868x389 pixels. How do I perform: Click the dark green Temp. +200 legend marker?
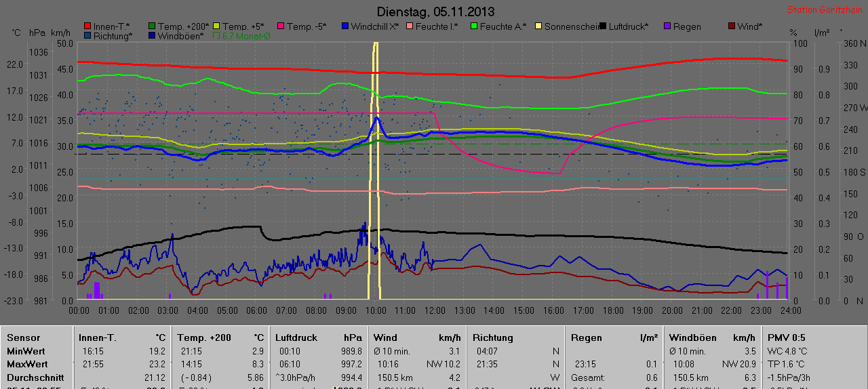[152, 26]
